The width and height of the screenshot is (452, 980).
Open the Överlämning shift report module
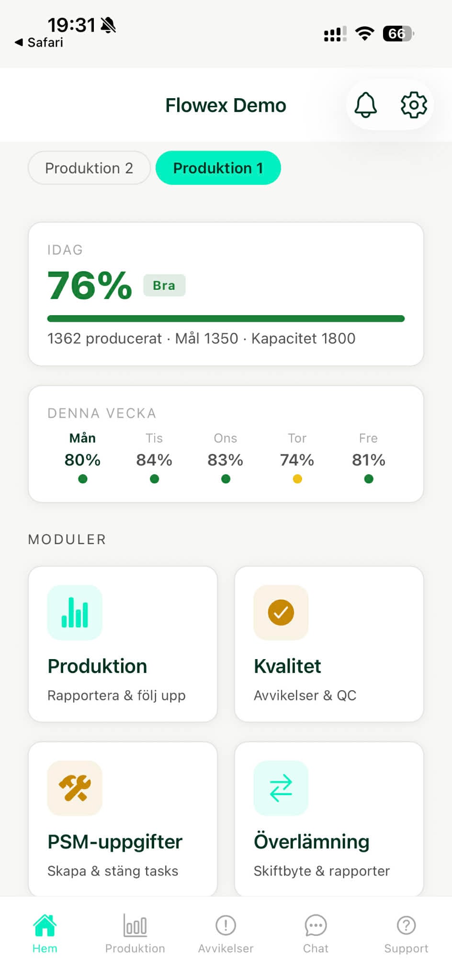329,819
